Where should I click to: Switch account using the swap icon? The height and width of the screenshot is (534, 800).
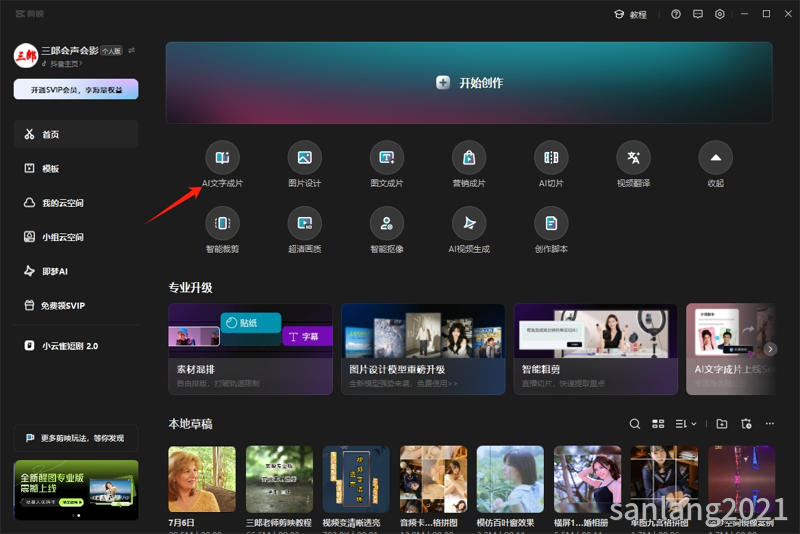[132, 50]
